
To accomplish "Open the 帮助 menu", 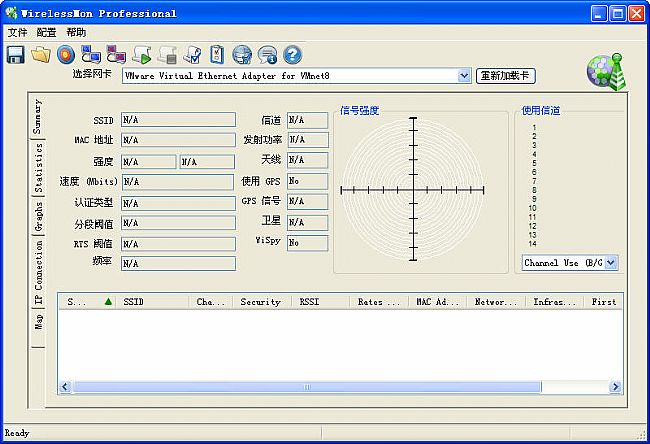I will [x=76, y=32].
